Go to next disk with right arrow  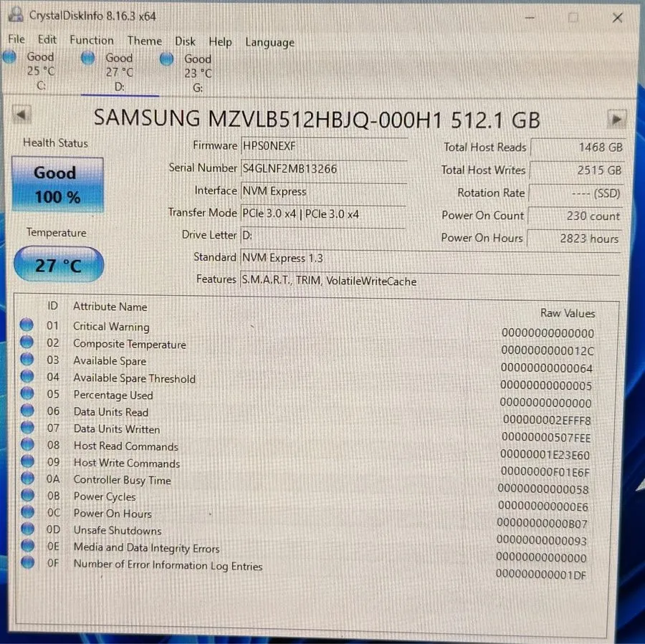click(616, 119)
